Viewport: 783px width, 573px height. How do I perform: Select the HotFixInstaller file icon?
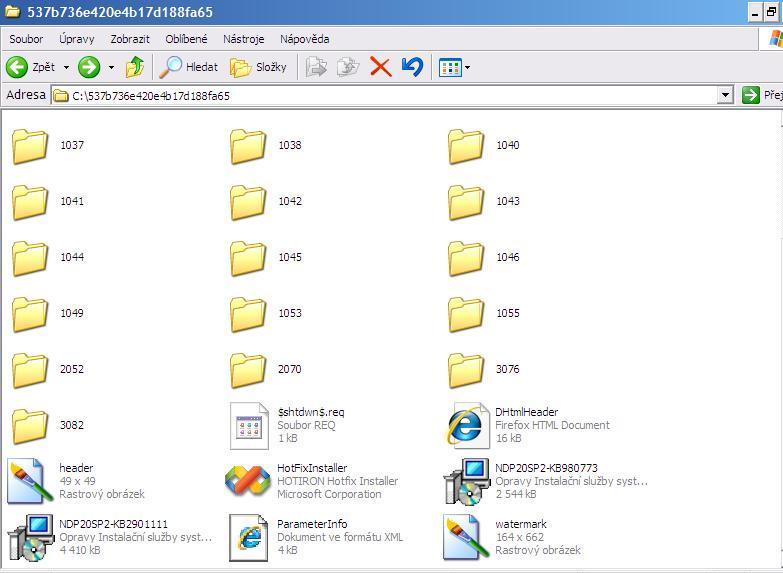tap(247, 481)
